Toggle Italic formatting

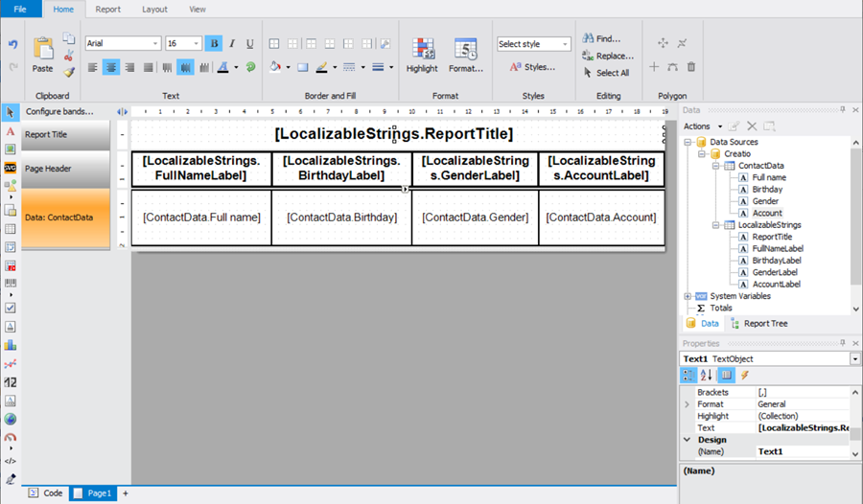pyautogui.click(x=232, y=43)
